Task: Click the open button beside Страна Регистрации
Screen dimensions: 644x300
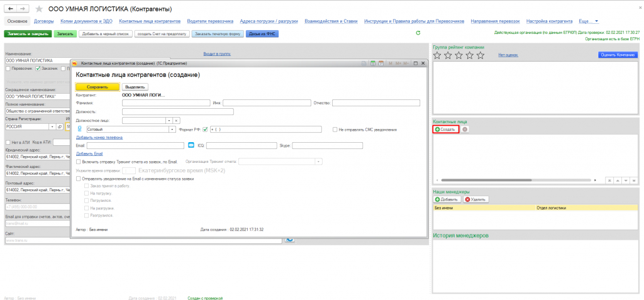Action: (x=60, y=126)
